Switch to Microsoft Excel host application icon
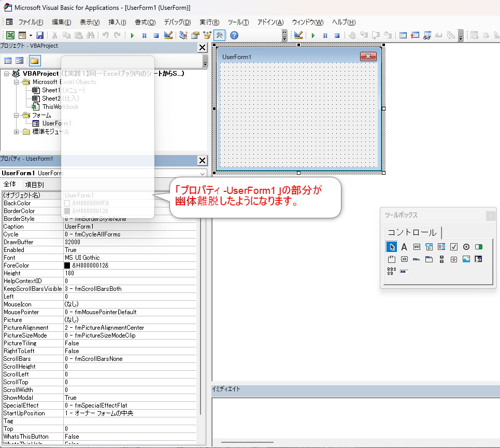 click(x=10, y=35)
